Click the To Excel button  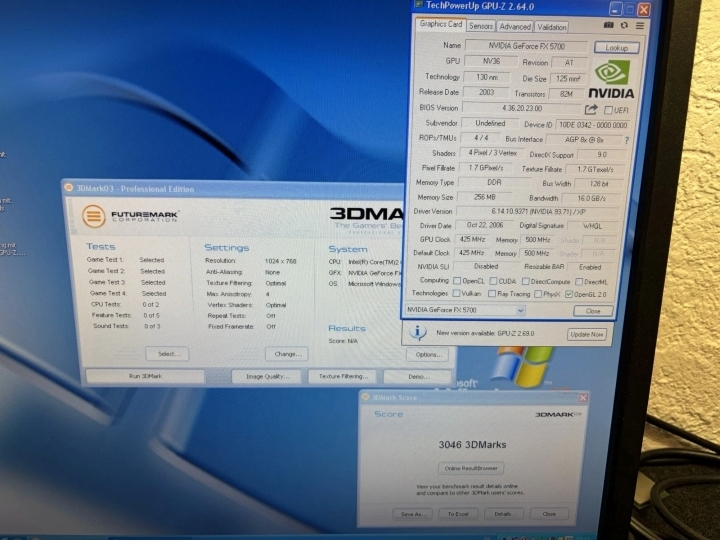458,514
